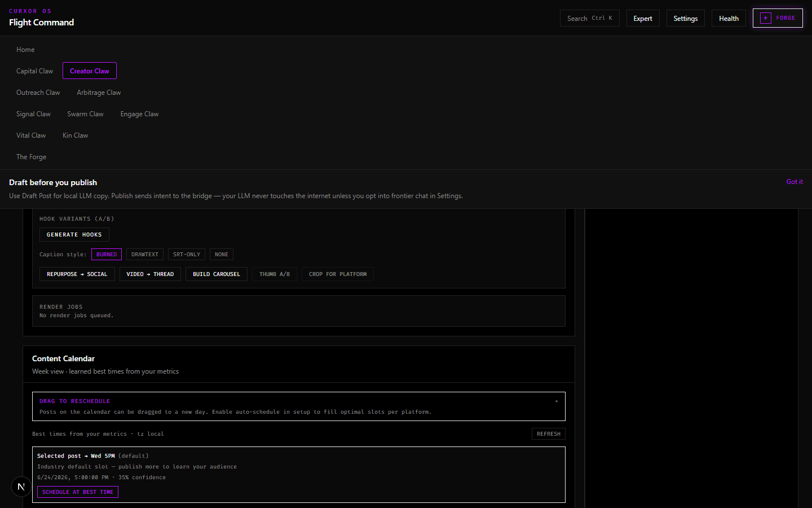Click 'Draft before you publish' heading
The width and height of the screenshot is (812, 508).
pyautogui.click(x=53, y=182)
